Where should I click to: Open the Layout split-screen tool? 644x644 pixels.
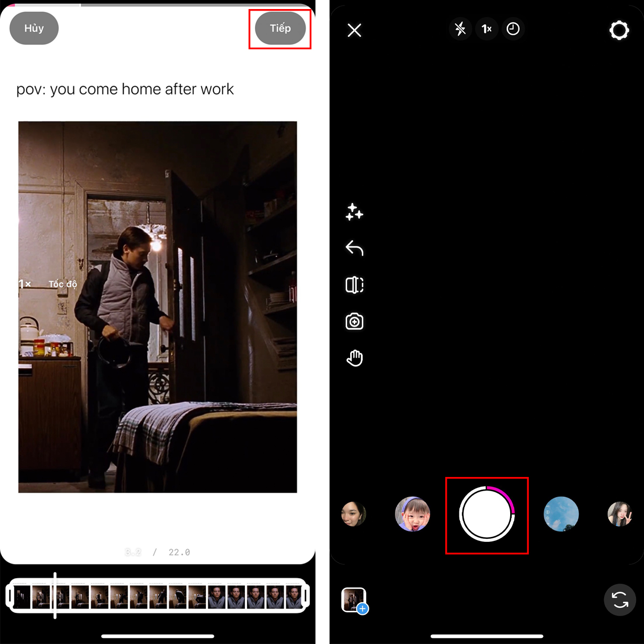pos(354,285)
